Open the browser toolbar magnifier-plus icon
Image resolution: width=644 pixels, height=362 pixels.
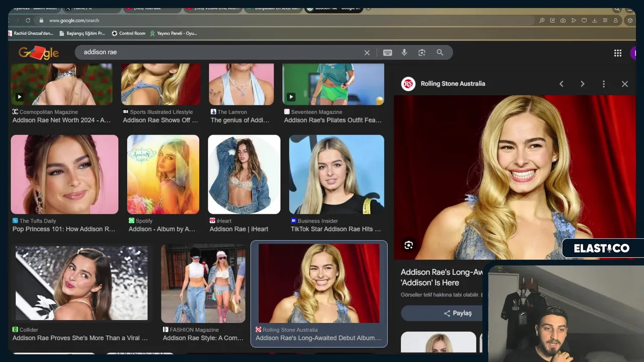point(542,21)
